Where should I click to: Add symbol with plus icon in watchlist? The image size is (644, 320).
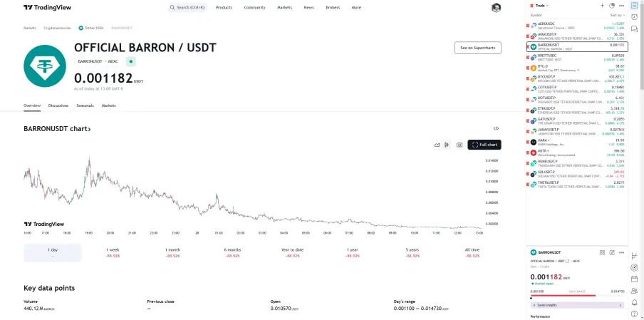click(602, 6)
